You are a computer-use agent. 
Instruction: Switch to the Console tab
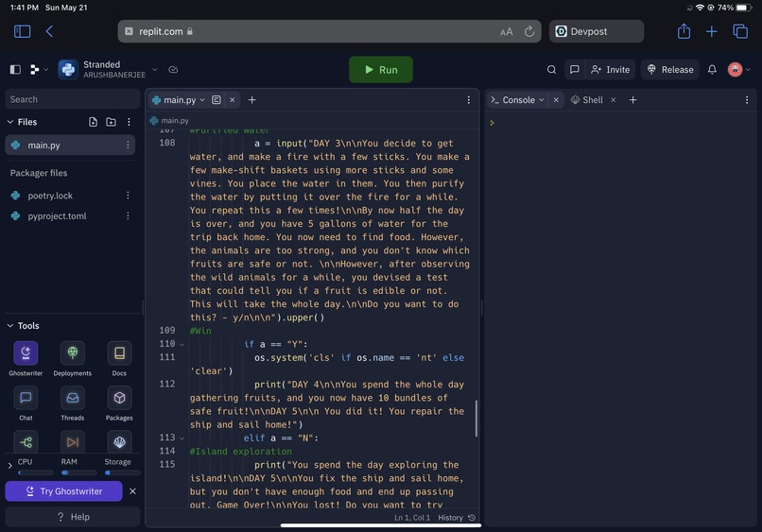pyautogui.click(x=518, y=99)
